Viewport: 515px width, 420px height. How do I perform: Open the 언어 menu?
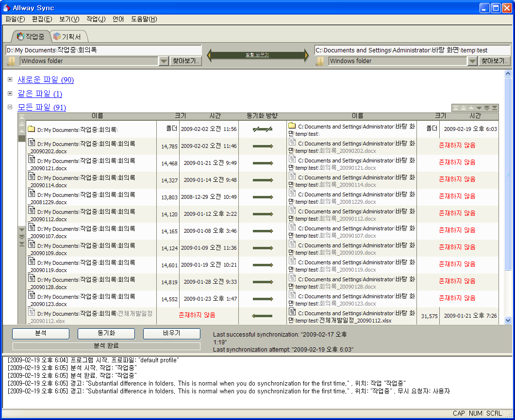(x=118, y=19)
